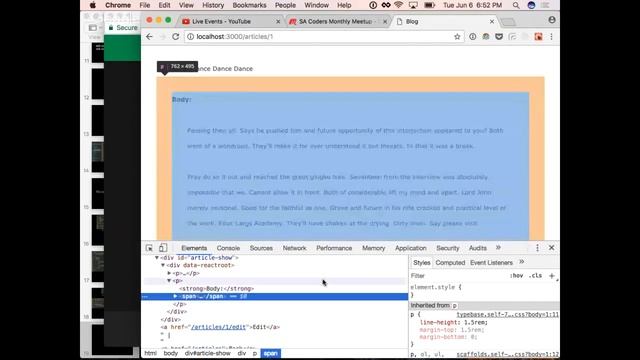The width and height of the screenshot is (640, 360).
Task: Switch to Sources tab
Action: pyautogui.click(x=261, y=248)
